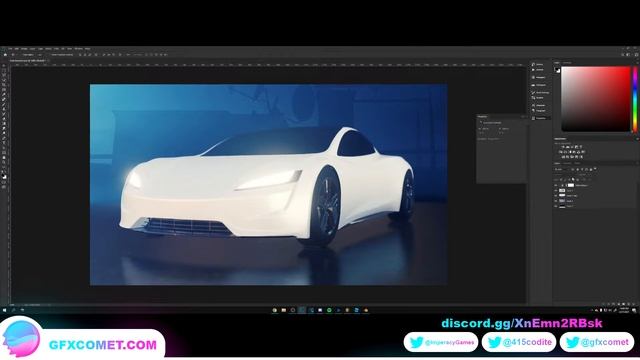Click the toolbar foreground color swatch

[4, 175]
